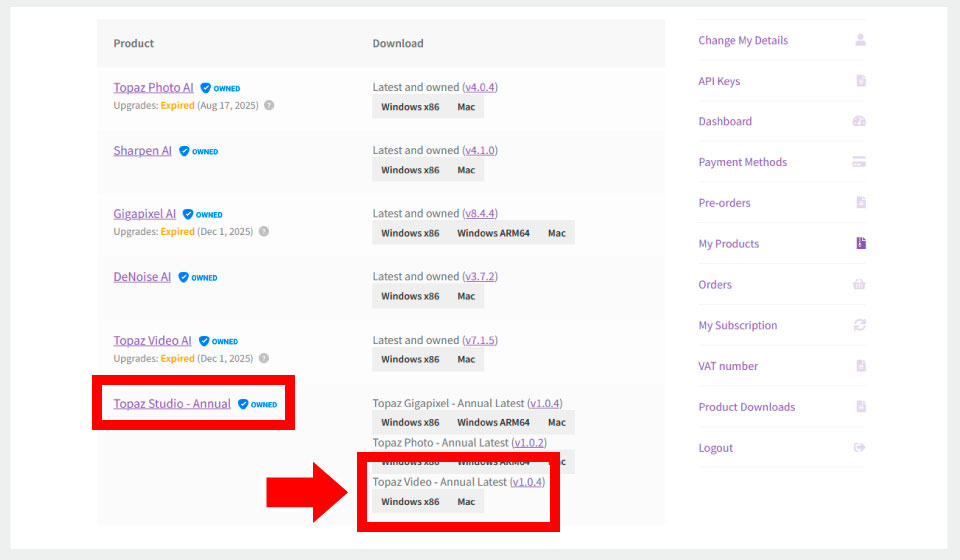Screen dimensions: 960x560
Task: Download Topaz Video Annual for Mac
Action: pos(466,502)
